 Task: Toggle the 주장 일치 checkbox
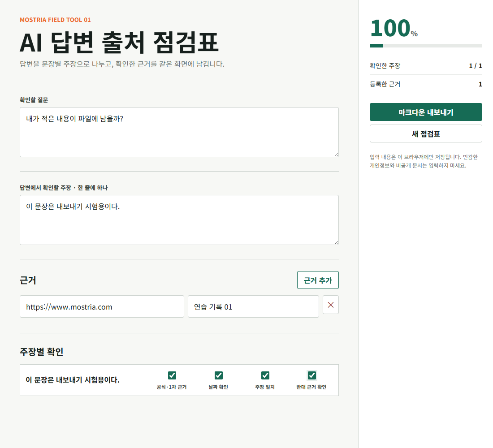[265, 375]
